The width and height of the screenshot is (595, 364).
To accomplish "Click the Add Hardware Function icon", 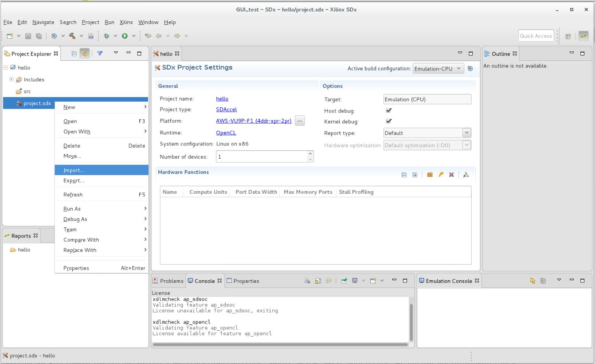I will pyautogui.click(x=430, y=175).
